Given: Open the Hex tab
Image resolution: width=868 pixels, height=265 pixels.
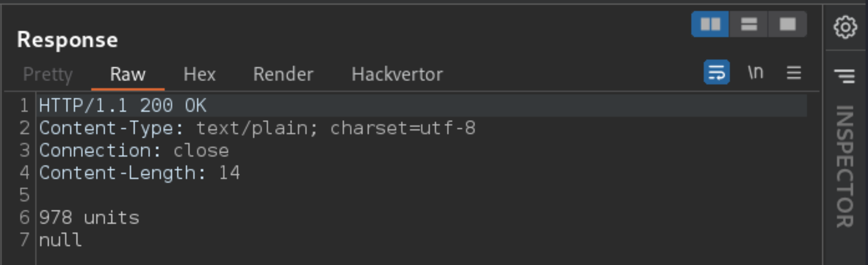Looking at the screenshot, I should click(200, 74).
